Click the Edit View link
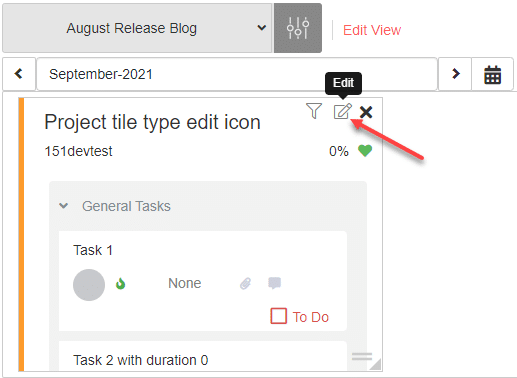 (372, 30)
